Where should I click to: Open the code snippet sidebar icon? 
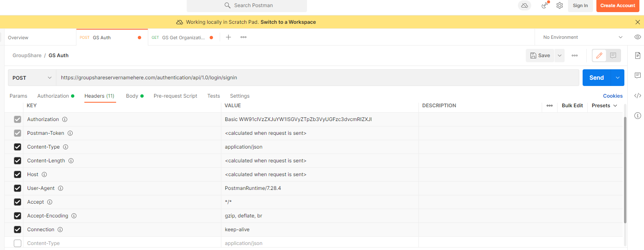pyautogui.click(x=638, y=96)
